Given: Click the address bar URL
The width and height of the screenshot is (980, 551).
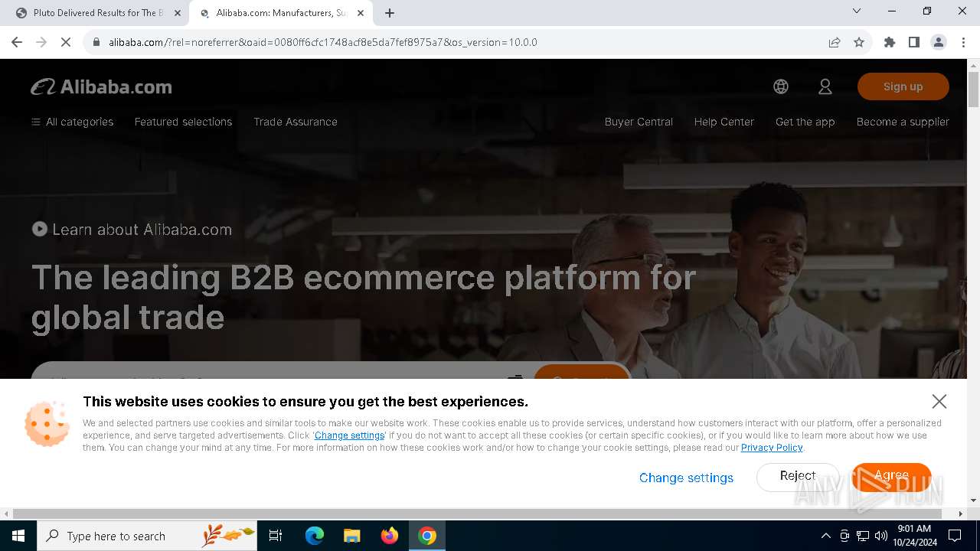Looking at the screenshot, I should 322,42.
